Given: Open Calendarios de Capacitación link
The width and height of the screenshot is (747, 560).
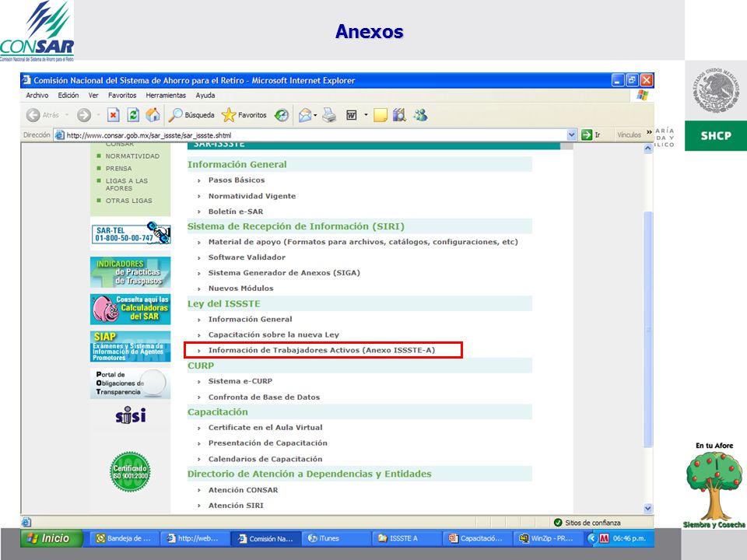Looking at the screenshot, I should pos(265,459).
